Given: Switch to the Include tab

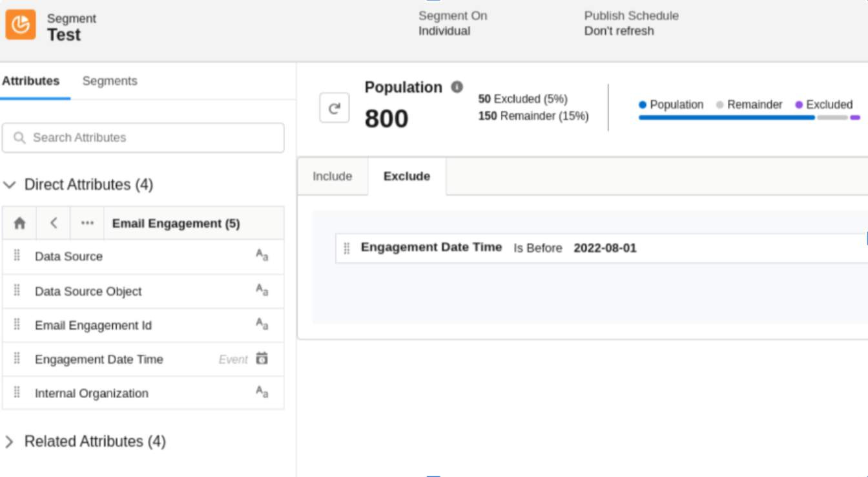Looking at the screenshot, I should pyautogui.click(x=332, y=176).
